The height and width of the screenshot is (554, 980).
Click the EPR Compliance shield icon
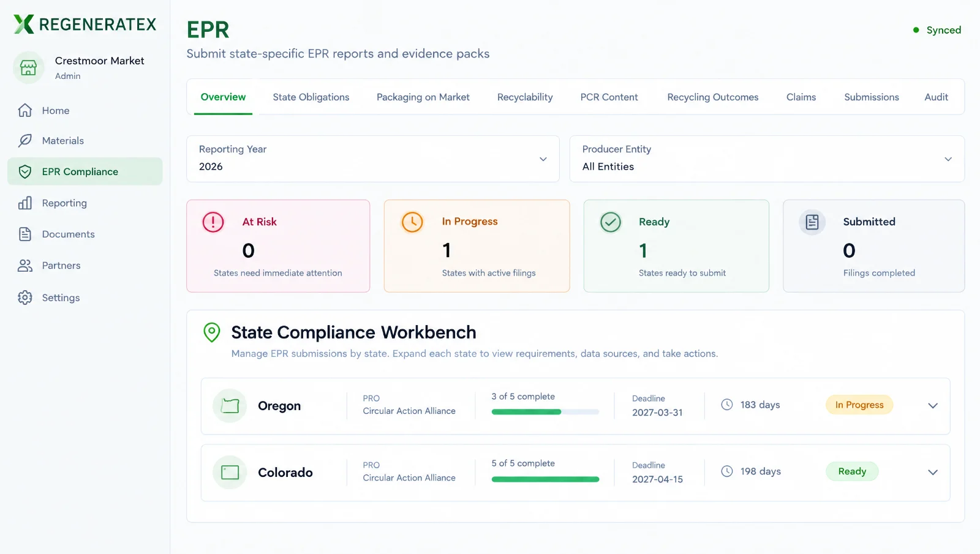pos(25,171)
